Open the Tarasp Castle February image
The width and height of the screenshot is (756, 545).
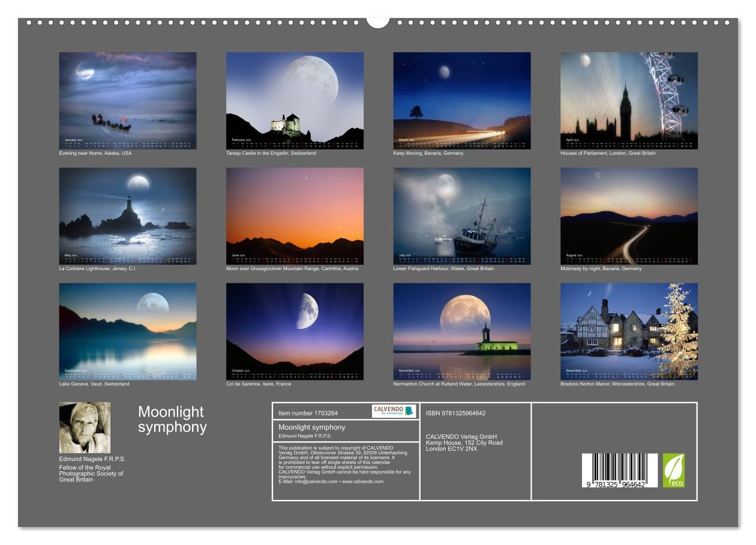295,101
